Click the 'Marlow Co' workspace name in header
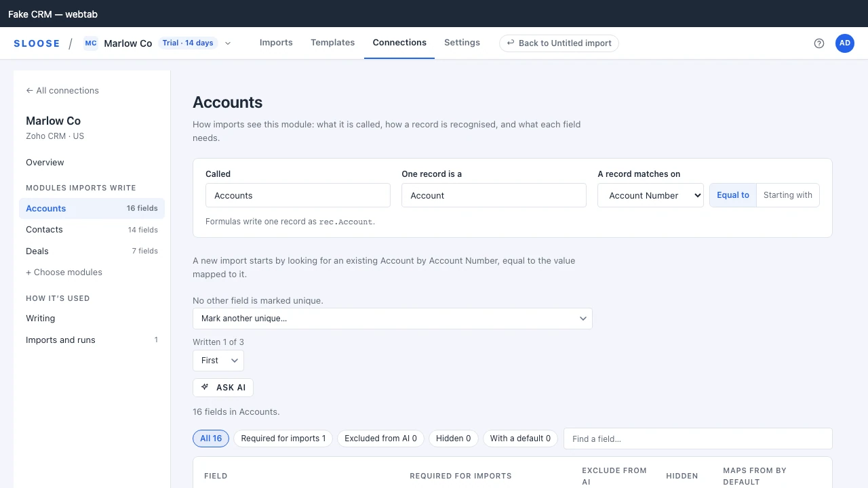 (x=128, y=43)
